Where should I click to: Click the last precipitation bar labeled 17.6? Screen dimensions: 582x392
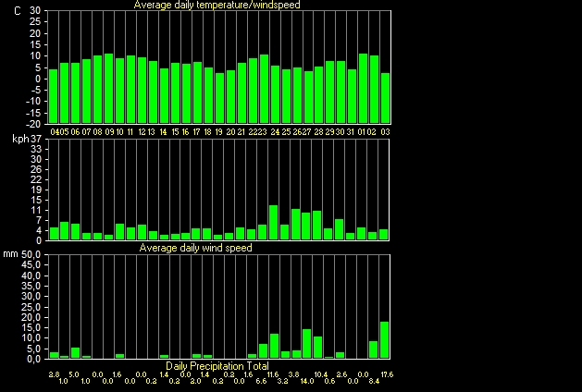tap(384, 339)
